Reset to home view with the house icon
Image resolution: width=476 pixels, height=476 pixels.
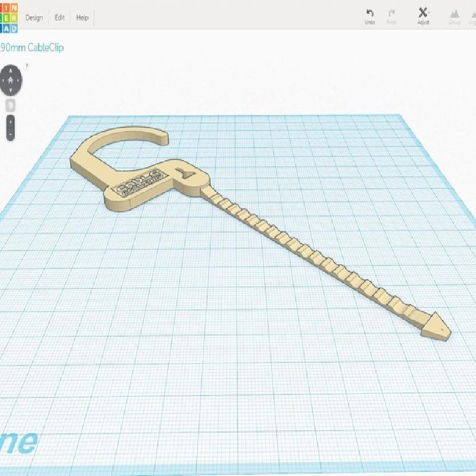point(11,80)
